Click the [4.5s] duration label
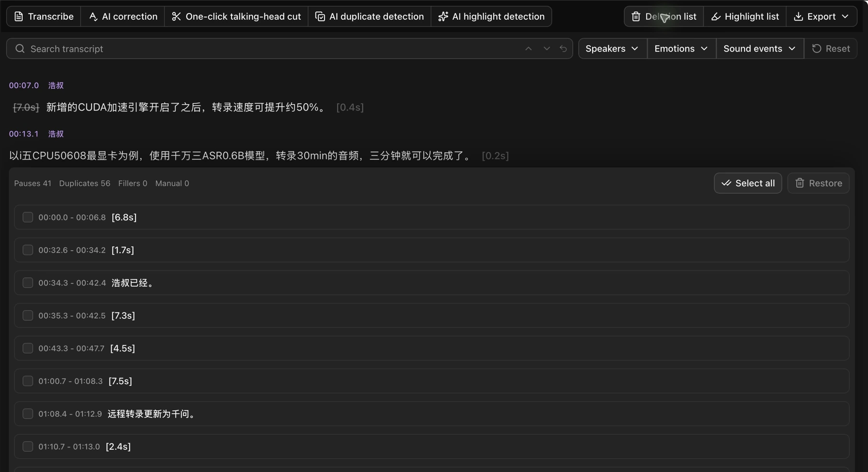Viewport: 868px width, 472px height. click(x=122, y=349)
